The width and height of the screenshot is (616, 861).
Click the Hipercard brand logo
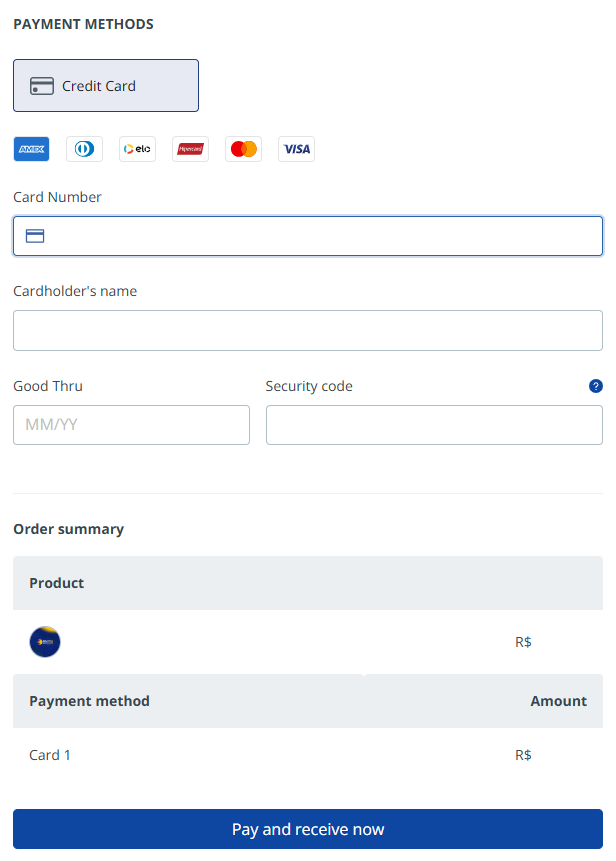click(190, 149)
